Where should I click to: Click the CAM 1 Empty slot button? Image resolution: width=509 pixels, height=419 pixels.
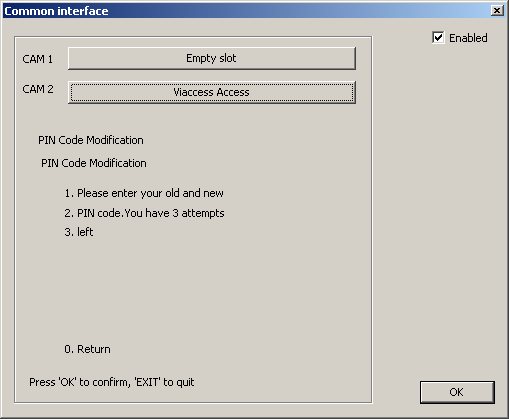[x=212, y=58]
